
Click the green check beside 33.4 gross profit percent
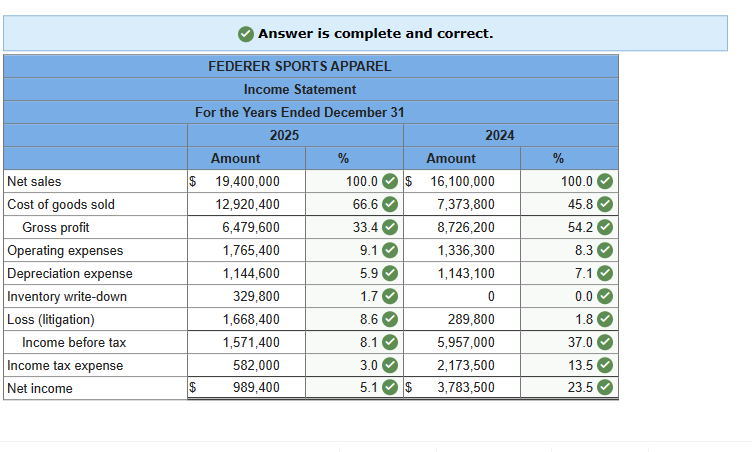390,227
